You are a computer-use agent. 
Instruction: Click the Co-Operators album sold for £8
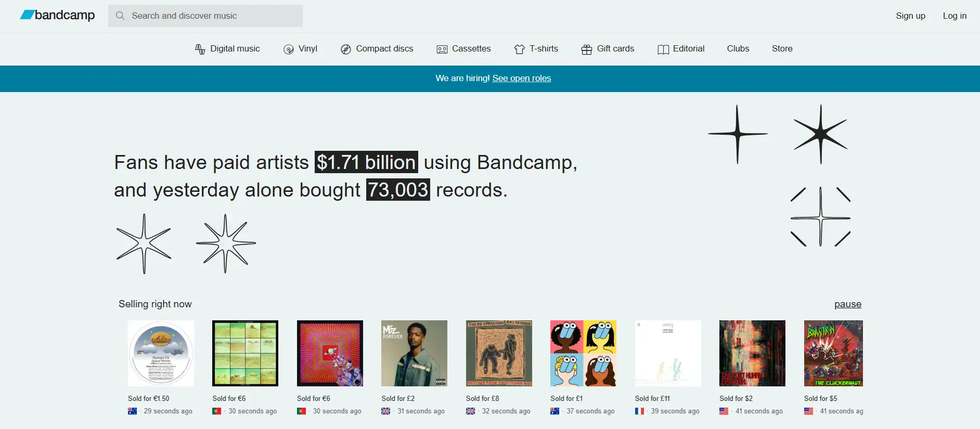498,353
